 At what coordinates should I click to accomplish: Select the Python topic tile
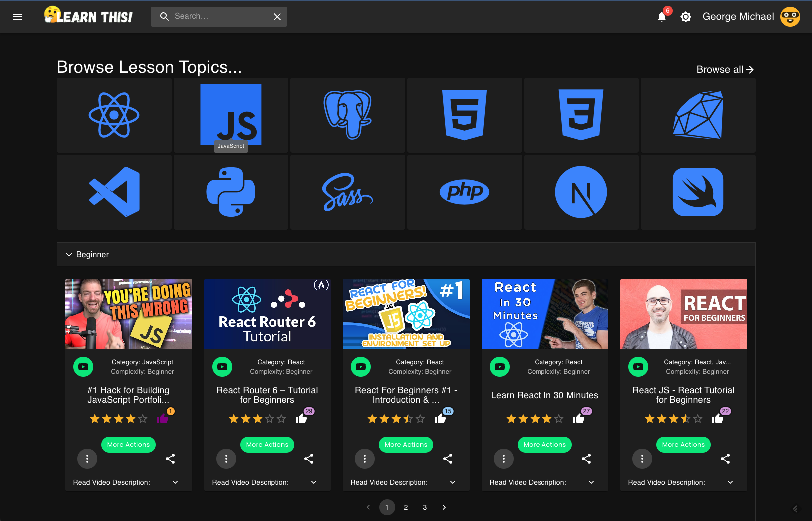[231, 192]
